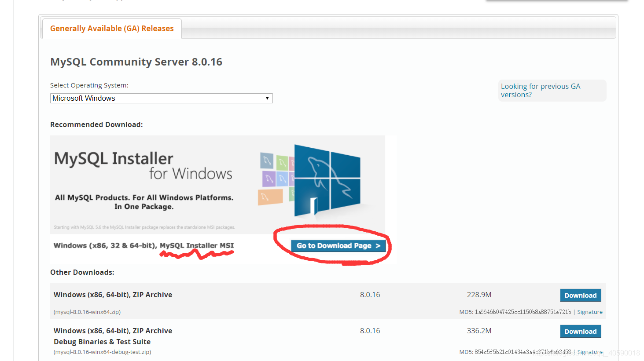Image resolution: width=644 pixels, height=361 pixels.
Task: Open the Generally Available (GA) Releases tab
Action: coord(112,29)
